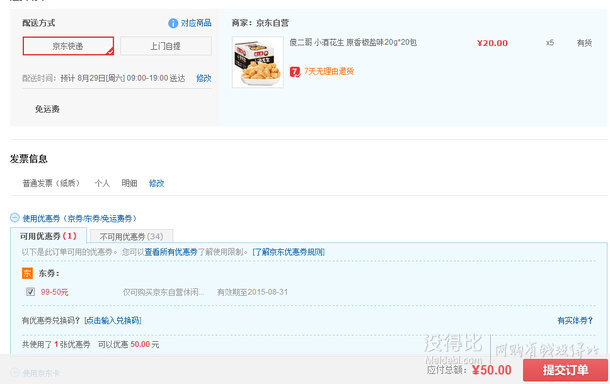Click the orange 东 coupon type icon
The height and width of the screenshot is (384, 610).
tap(27, 273)
